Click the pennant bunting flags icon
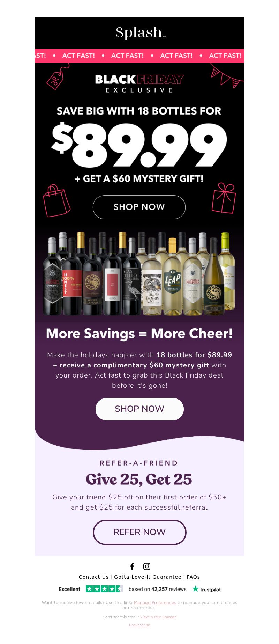This screenshot has width=279, height=644. click(x=226, y=76)
